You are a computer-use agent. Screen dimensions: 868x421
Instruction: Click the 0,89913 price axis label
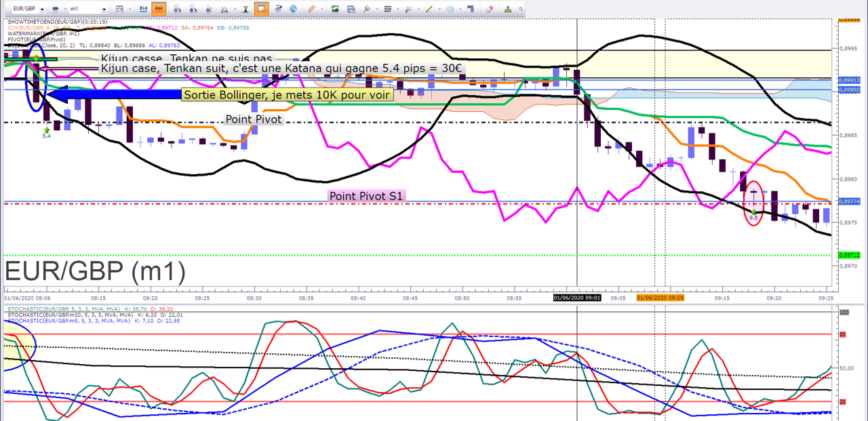[850, 80]
